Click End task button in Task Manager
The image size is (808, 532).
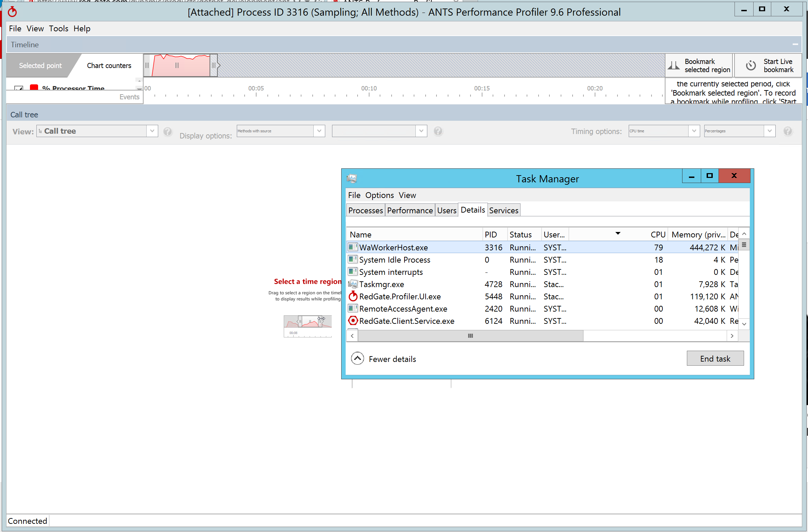(x=715, y=359)
